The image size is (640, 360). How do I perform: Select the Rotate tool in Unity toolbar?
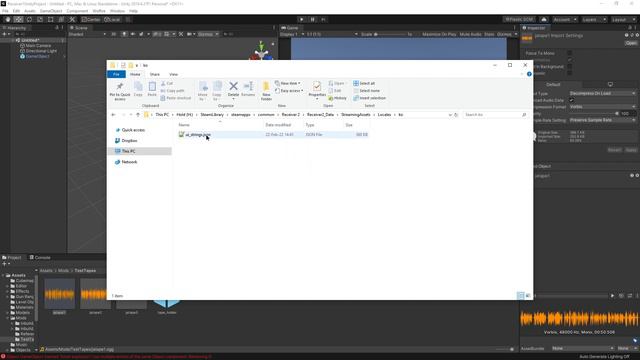tap(29, 20)
